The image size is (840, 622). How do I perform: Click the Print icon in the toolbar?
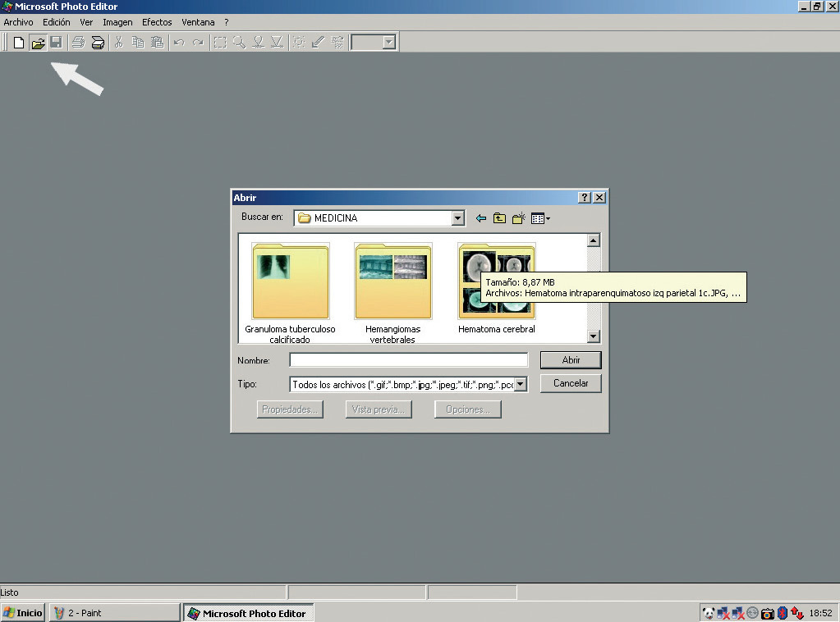78,43
